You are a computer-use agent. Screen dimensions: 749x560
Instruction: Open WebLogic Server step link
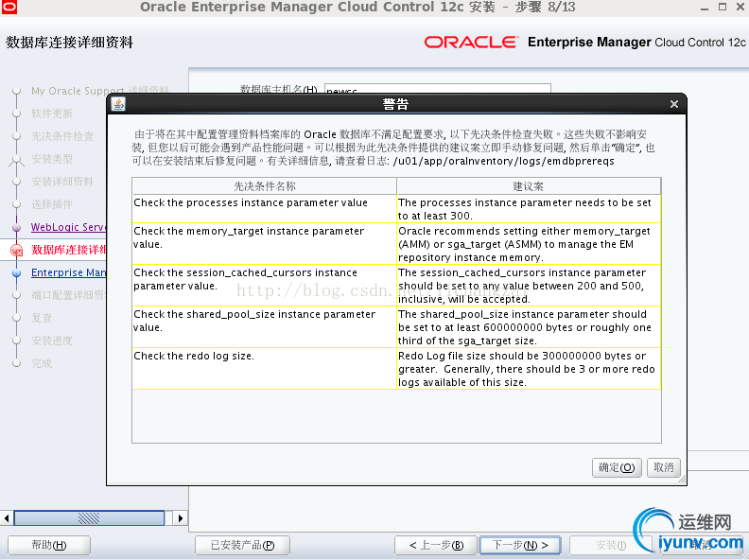[x=68, y=227]
